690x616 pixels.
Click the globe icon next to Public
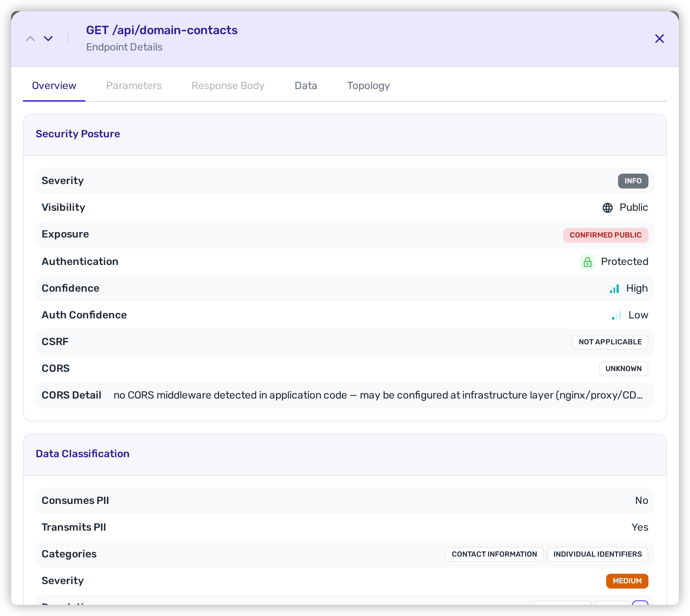tap(608, 208)
